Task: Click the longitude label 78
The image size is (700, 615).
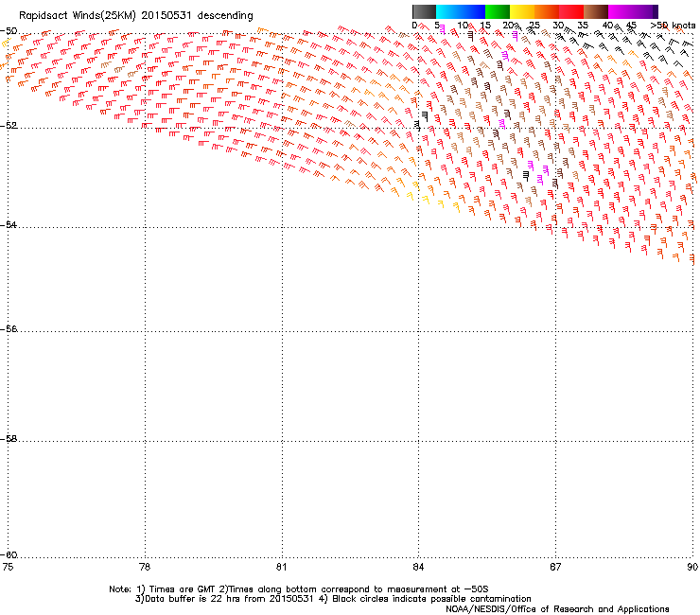Action: click(145, 567)
